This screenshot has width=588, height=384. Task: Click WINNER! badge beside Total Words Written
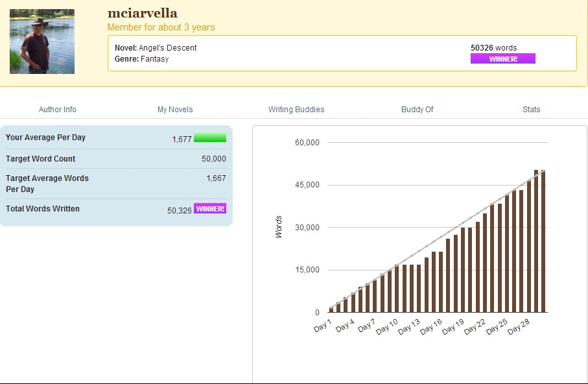pyautogui.click(x=210, y=209)
